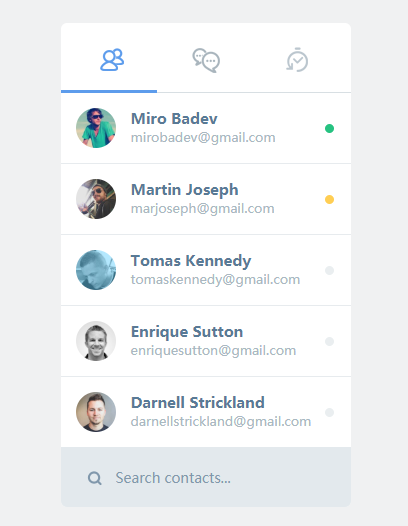Open Enrique Sutton's black-and-white avatar
Viewport: 408px width, 526px height.
pyautogui.click(x=96, y=341)
